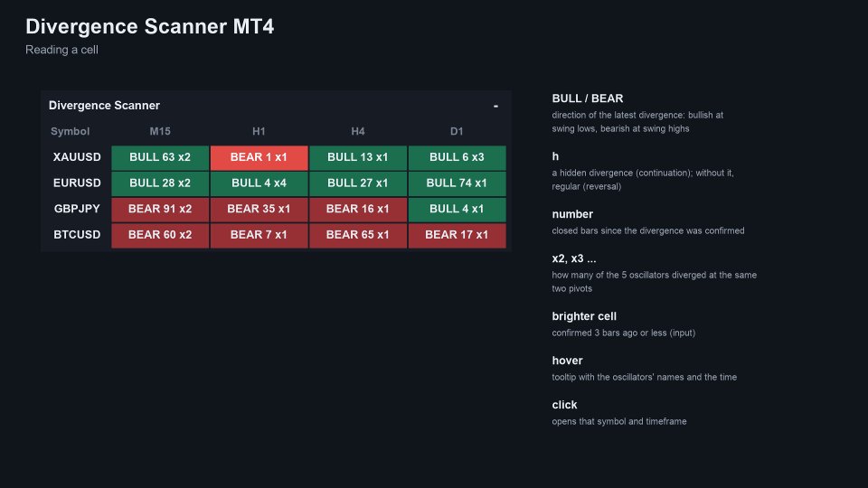Click the 'hover' legend heading
Screen dimensions: 868x488
568,361
